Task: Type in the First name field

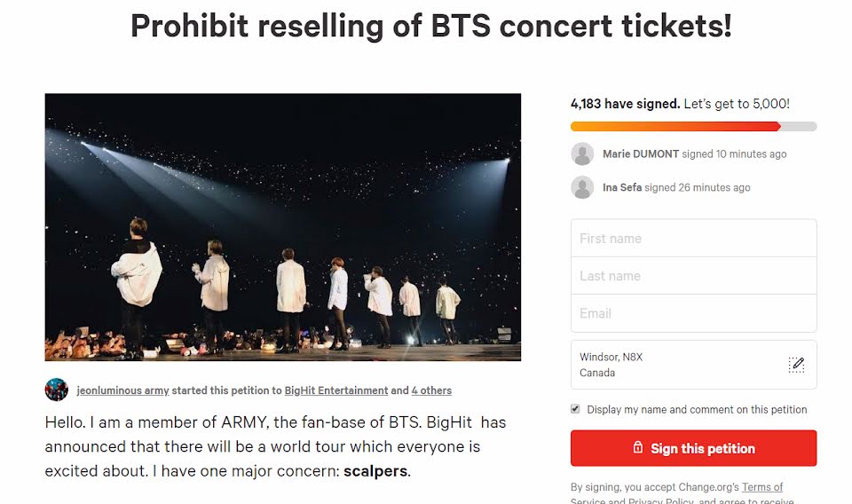Action: click(693, 239)
